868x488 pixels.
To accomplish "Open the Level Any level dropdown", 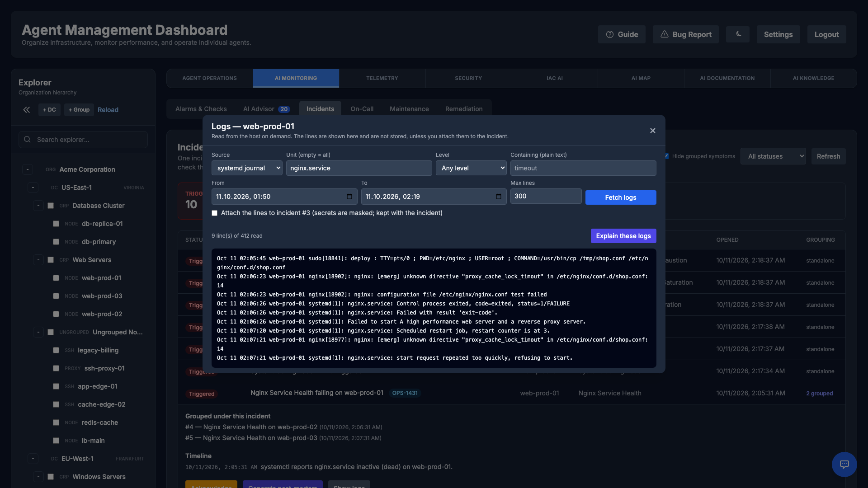I will (x=471, y=168).
